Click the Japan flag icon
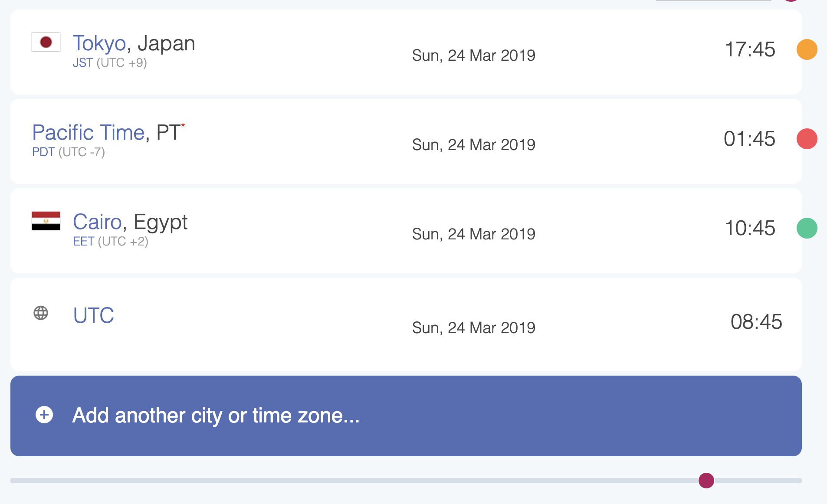827x504 pixels. [x=46, y=42]
